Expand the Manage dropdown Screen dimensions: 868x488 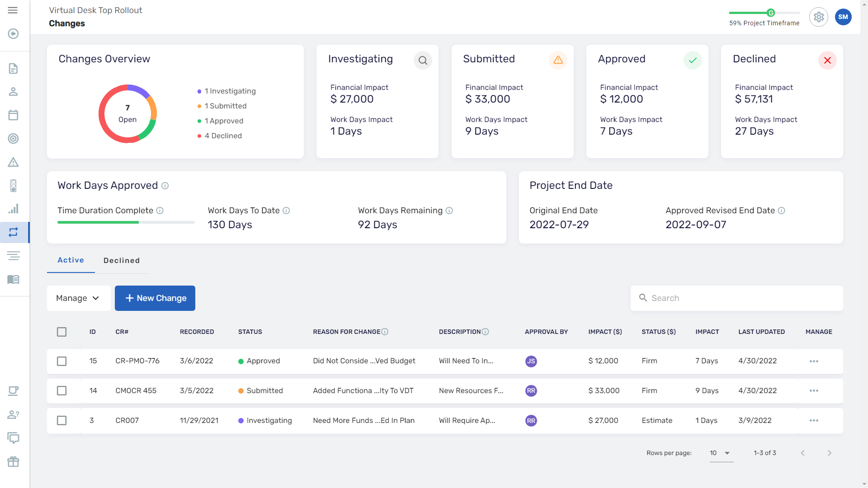pyautogui.click(x=78, y=298)
